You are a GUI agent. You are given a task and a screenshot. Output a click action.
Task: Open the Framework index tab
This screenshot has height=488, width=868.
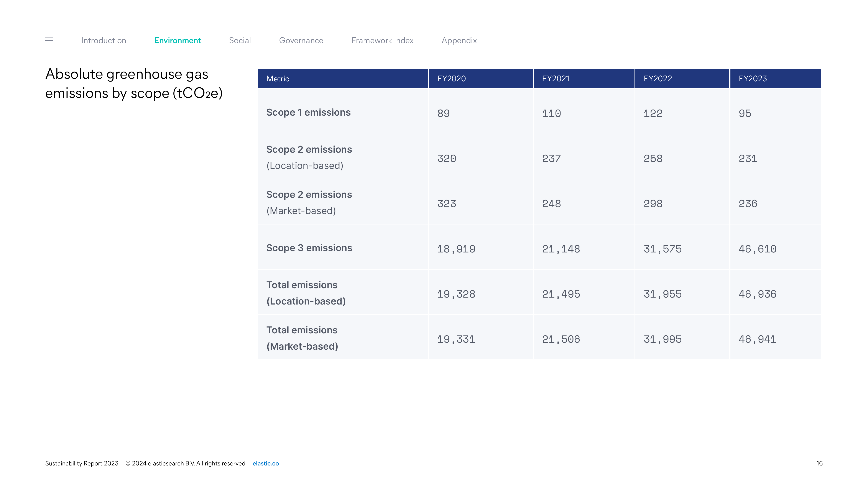click(x=382, y=40)
